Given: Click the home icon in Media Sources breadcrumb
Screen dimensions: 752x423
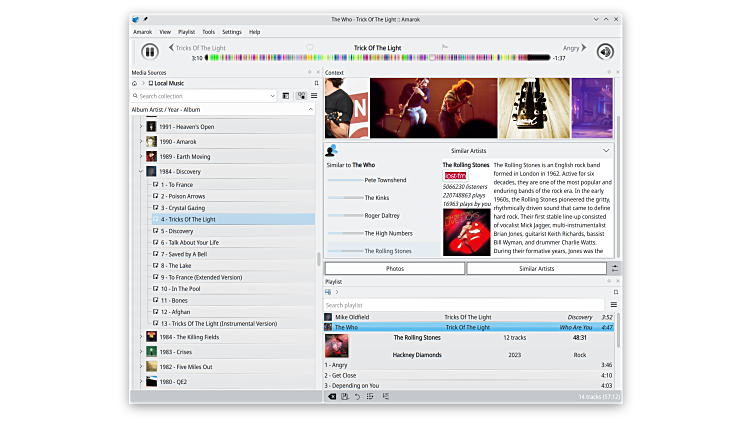Looking at the screenshot, I should tap(135, 83).
